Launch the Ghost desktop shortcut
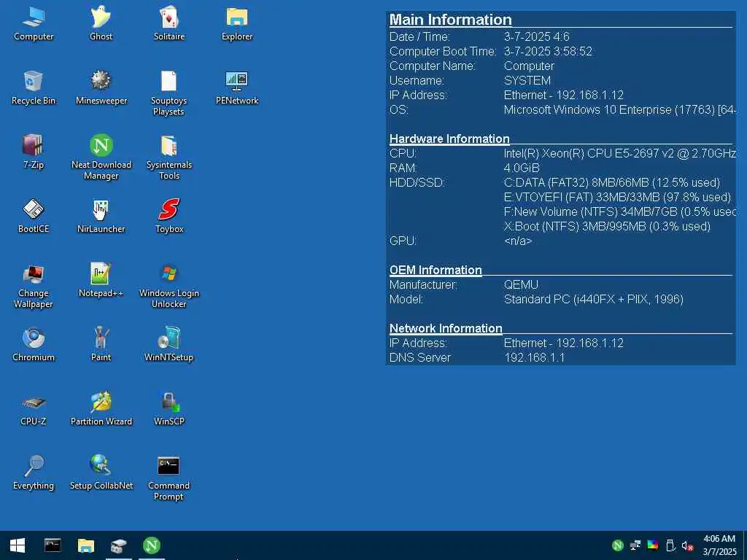The image size is (747, 560). coord(101,24)
